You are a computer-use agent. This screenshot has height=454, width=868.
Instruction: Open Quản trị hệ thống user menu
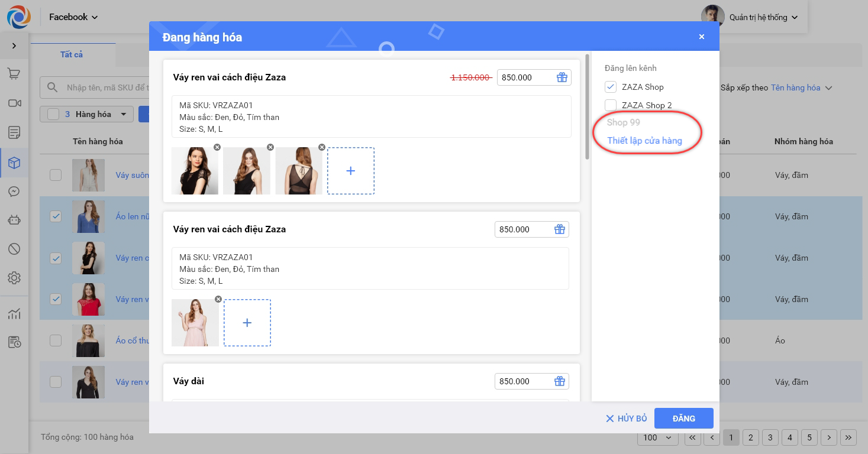[x=763, y=18]
